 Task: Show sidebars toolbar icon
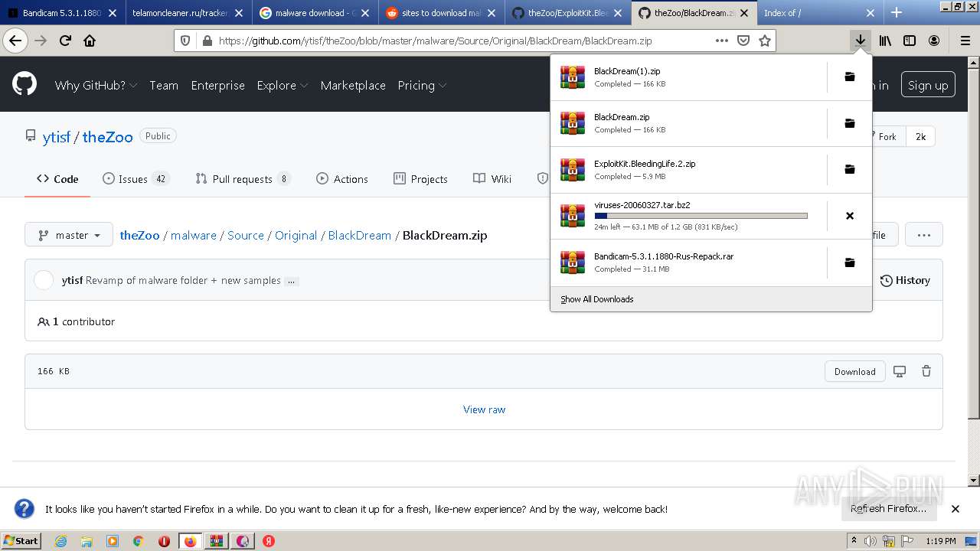tap(910, 41)
